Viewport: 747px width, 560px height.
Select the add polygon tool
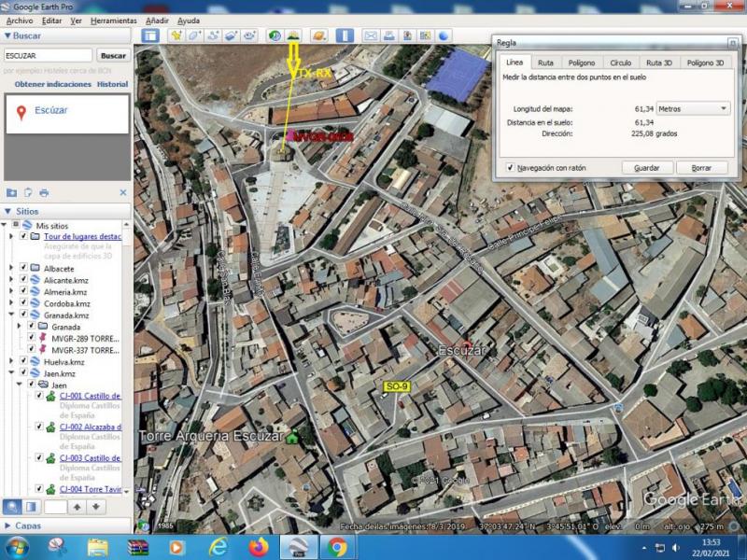coord(194,35)
